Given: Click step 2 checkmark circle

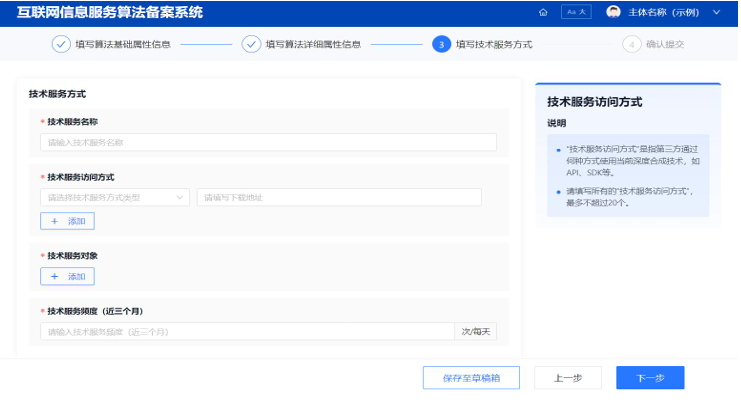Looking at the screenshot, I should (251, 44).
